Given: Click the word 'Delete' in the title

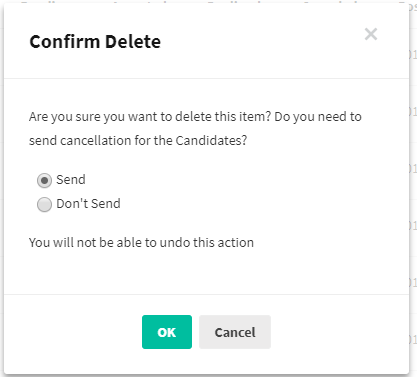Looking at the screenshot, I should [133, 42].
